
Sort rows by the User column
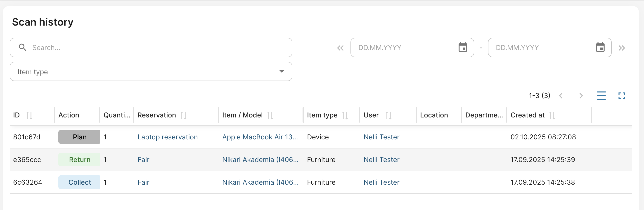coord(388,115)
